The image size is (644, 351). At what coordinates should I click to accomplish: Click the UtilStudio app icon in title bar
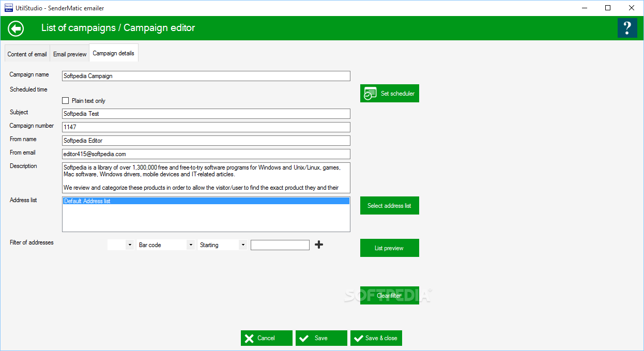[9, 8]
